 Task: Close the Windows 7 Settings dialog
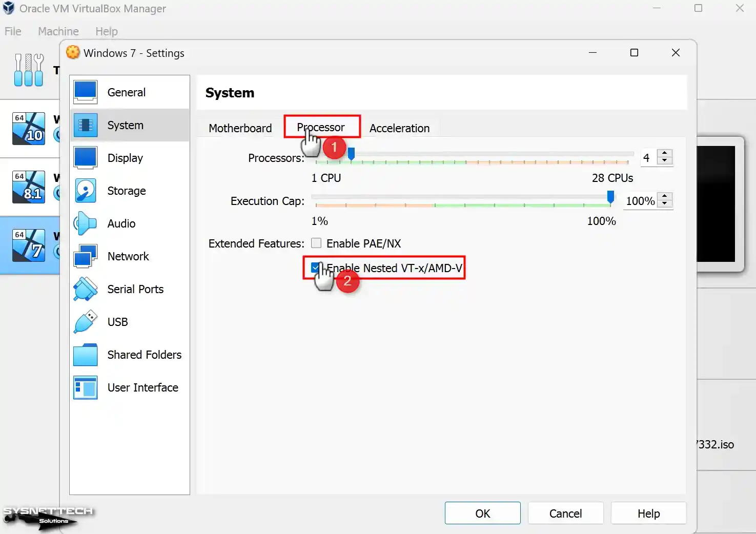(x=676, y=53)
